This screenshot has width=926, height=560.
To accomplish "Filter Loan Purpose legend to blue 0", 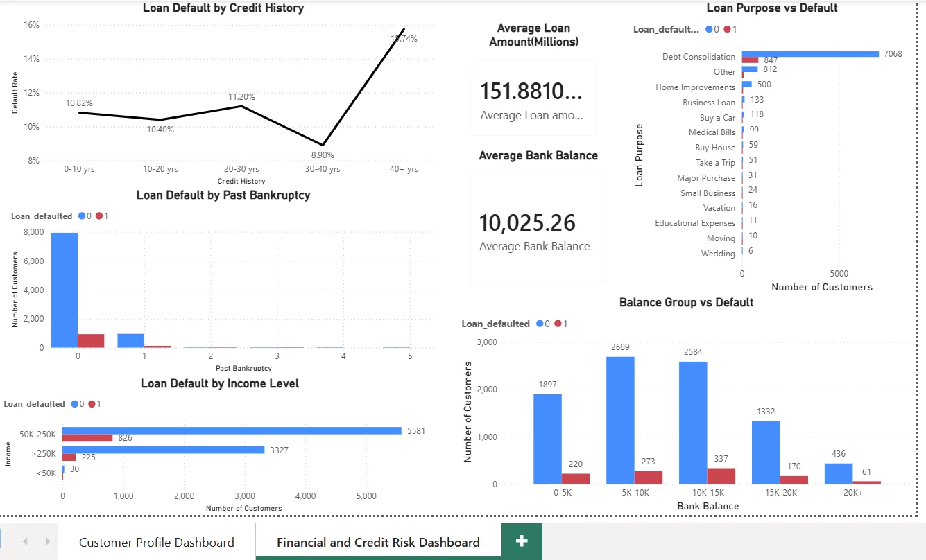I will tap(712, 29).
